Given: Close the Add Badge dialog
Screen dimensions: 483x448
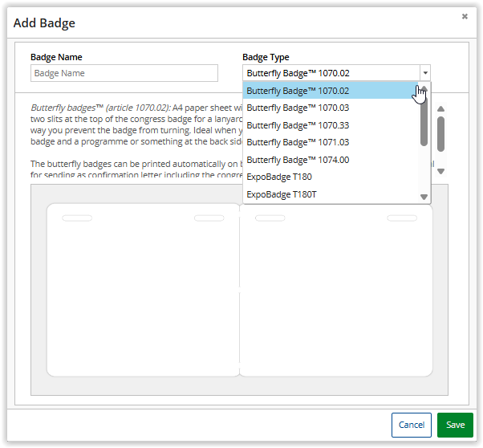Looking at the screenshot, I should 465,16.
